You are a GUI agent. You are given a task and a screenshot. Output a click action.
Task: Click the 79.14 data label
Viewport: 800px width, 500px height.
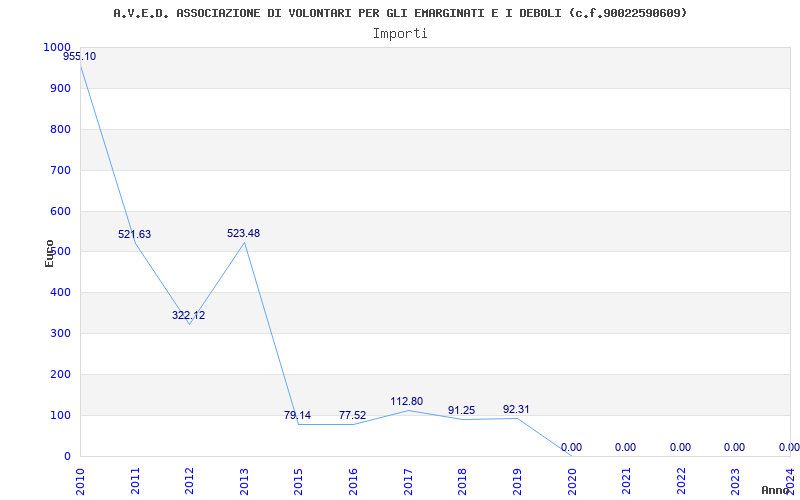tap(297, 416)
